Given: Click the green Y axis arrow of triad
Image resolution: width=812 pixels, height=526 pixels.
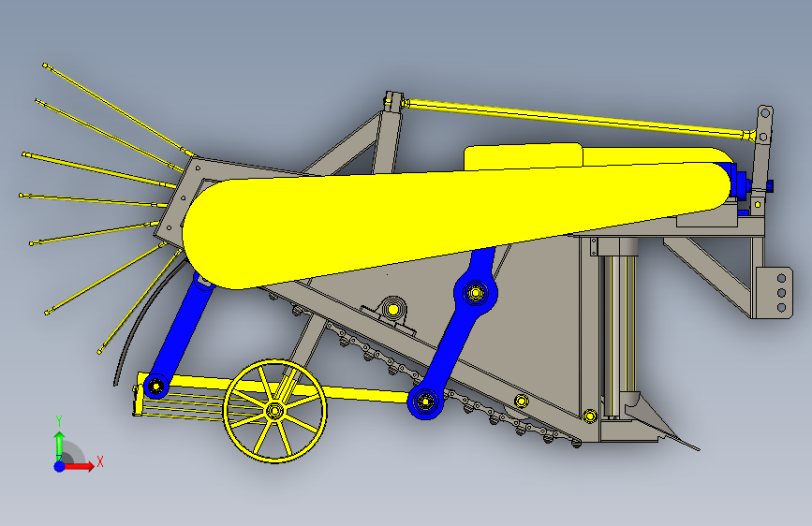Looking at the screenshot, I should [60, 446].
